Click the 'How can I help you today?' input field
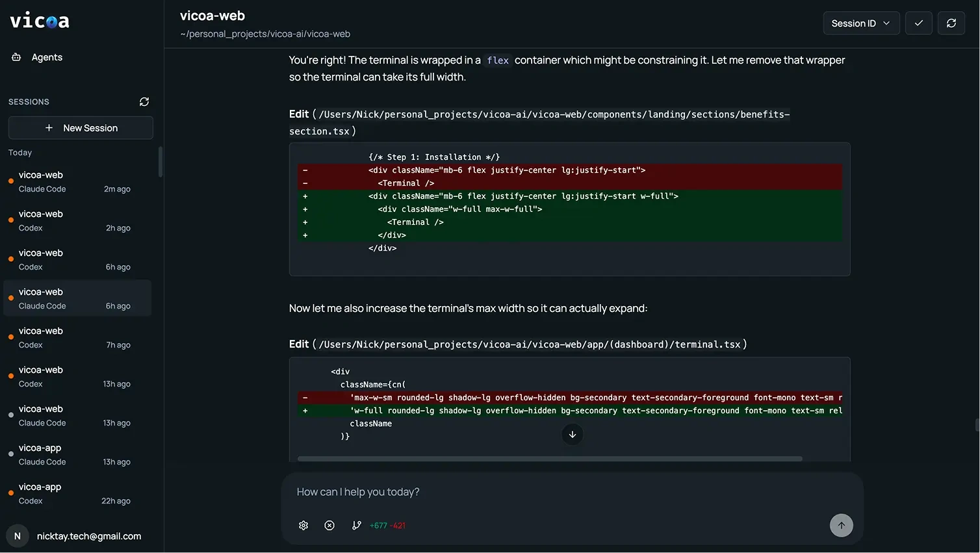980x553 pixels. [x=455, y=492]
